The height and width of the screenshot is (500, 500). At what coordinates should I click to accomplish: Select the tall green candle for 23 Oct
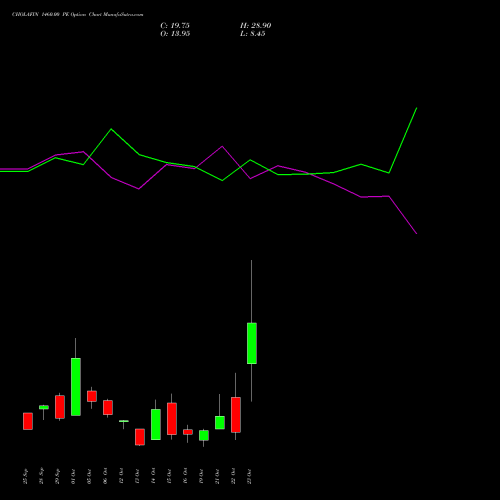coord(252,343)
